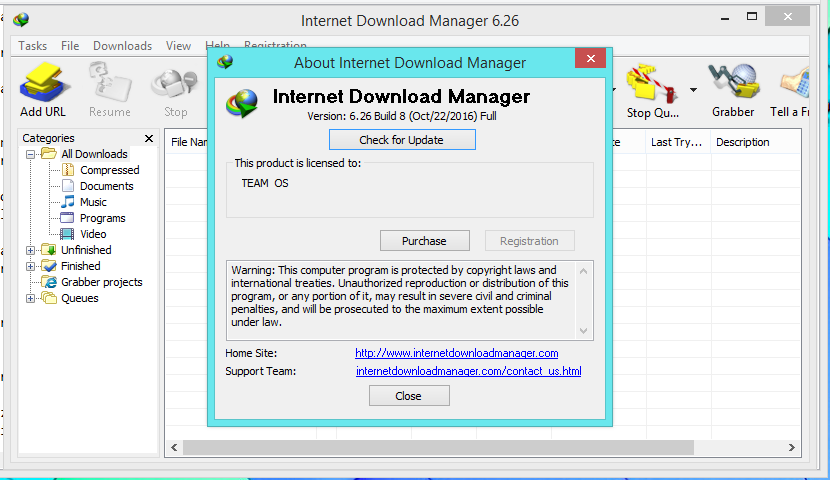Click the Finished folder checkmark icon
830x480 pixels.
pyautogui.click(x=49, y=265)
